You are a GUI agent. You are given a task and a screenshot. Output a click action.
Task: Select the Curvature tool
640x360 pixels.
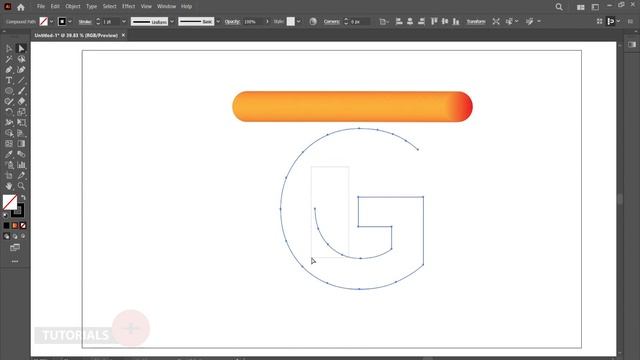coord(21,70)
